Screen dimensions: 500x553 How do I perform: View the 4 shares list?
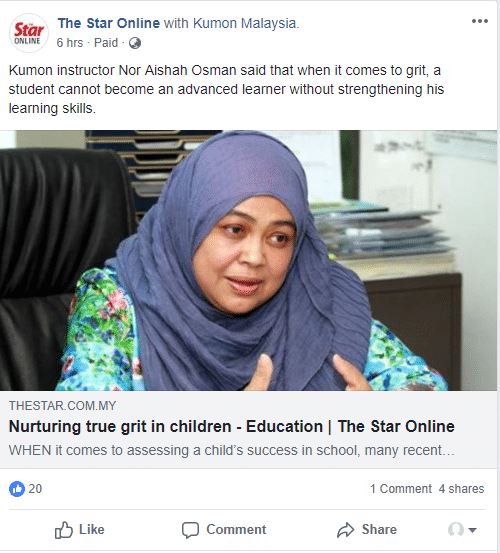[x=461, y=489]
